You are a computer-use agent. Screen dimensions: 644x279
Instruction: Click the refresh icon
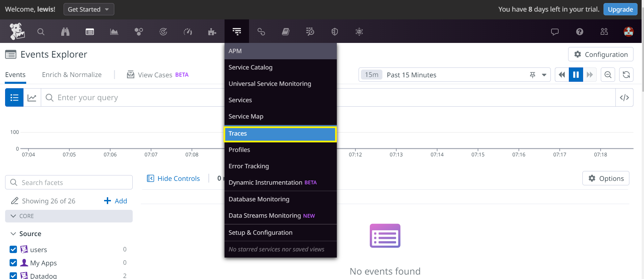[626, 75]
